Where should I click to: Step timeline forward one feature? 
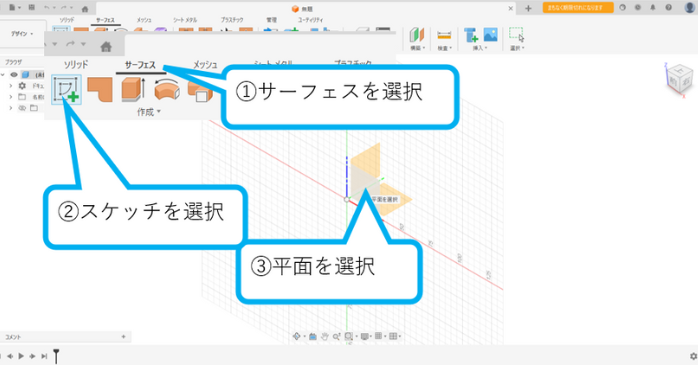(x=32, y=356)
